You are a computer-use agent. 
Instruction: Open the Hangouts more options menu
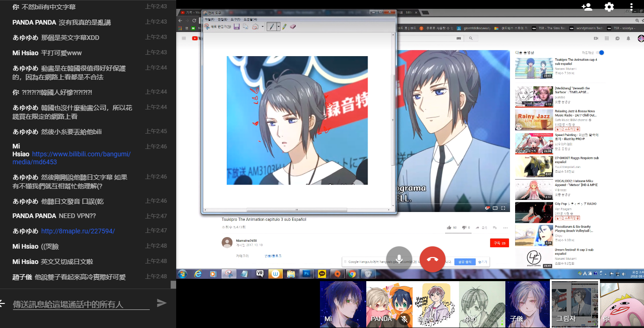631,6
